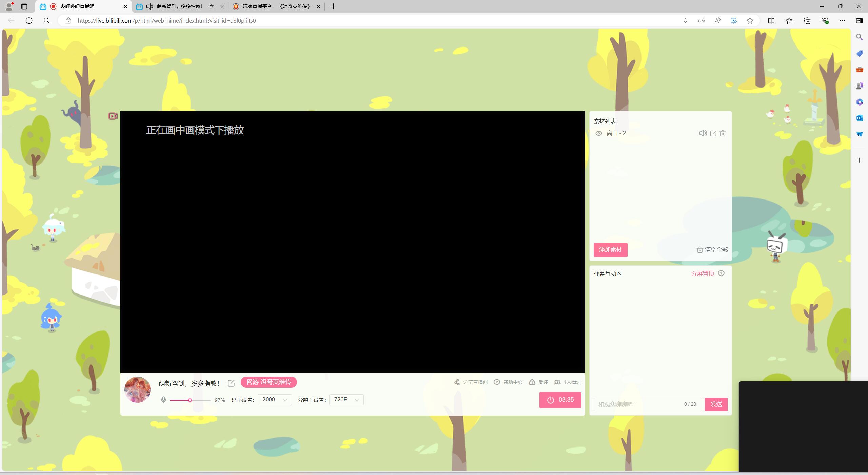Open sidebar Shopping tag icon
This screenshot has height=475, width=868.
(860, 53)
